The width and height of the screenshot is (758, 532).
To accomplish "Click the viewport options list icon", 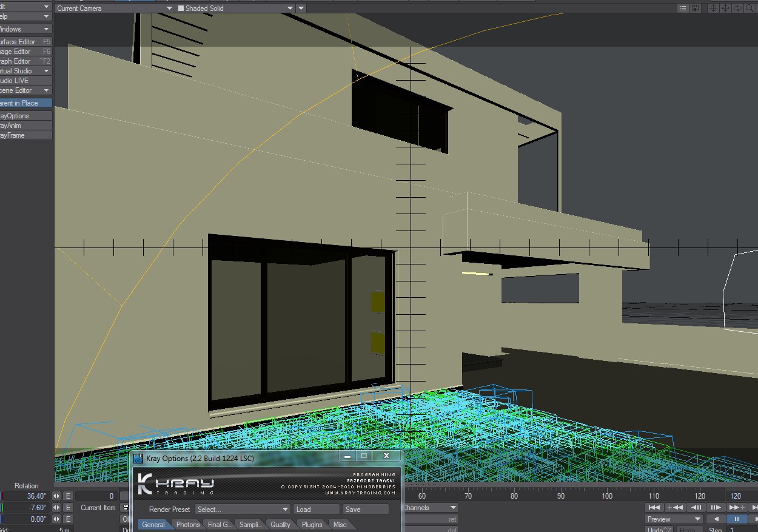I will [x=683, y=8].
